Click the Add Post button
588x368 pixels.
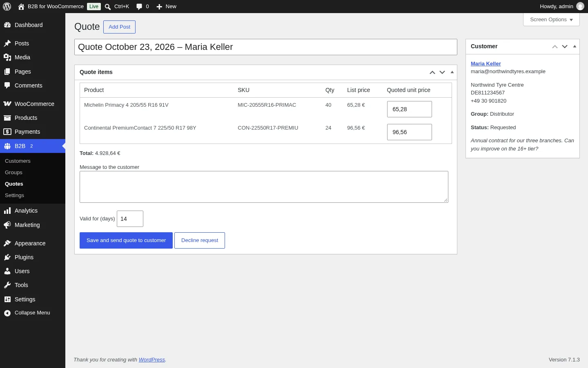tap(119, 27)
